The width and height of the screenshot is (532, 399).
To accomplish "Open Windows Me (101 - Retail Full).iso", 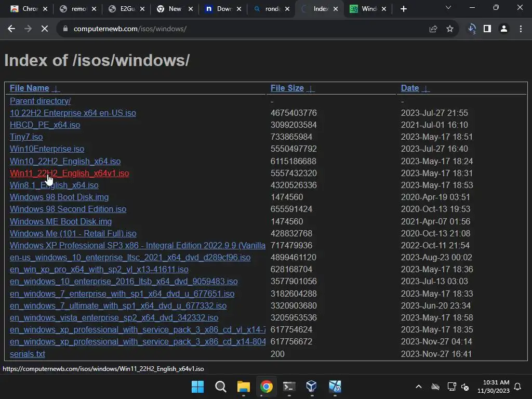I will (x=73, y=233).
